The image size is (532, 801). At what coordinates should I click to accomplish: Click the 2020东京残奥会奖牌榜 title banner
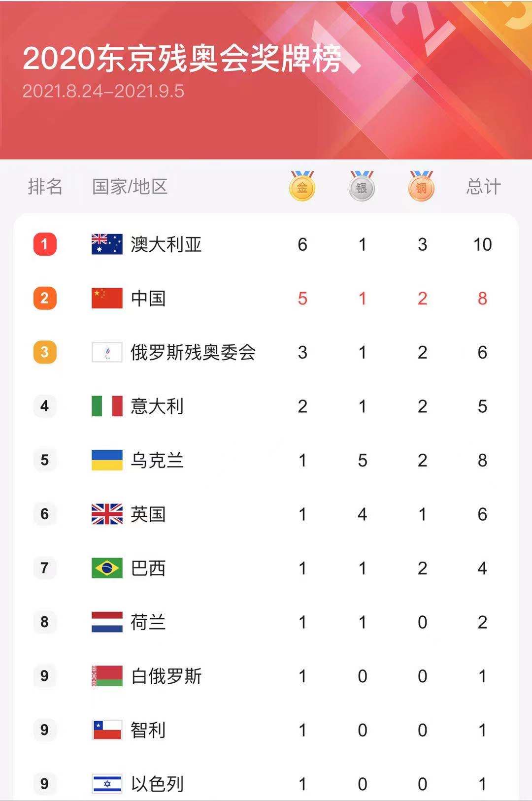(182, 59)
